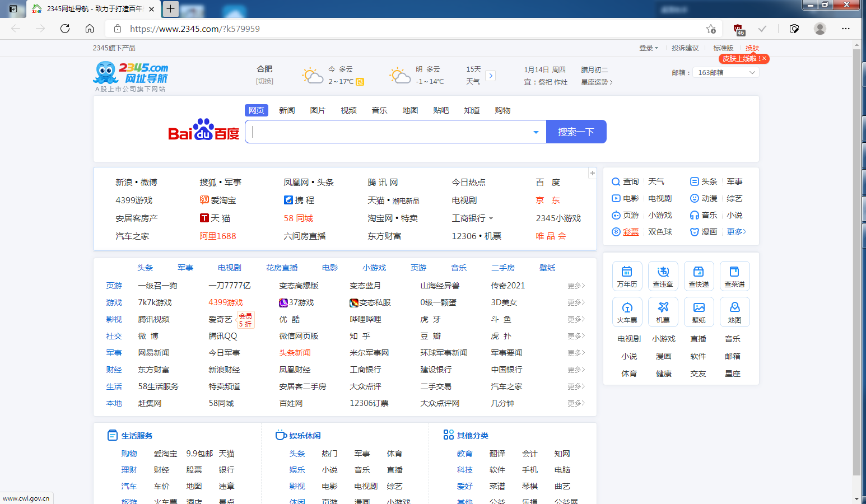Image resolution: width=866 pixels, height=504 pixels.
Task: Open the 万年历 calendar tool icon
Action: [627, 276]
